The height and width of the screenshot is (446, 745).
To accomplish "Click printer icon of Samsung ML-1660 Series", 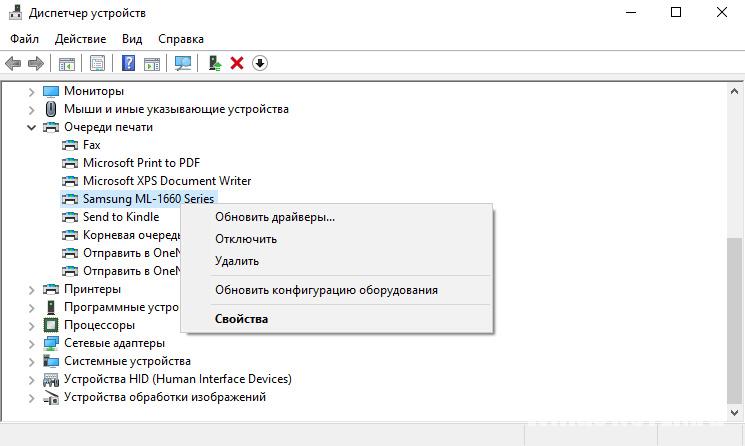I will click(x=70, y=199).
